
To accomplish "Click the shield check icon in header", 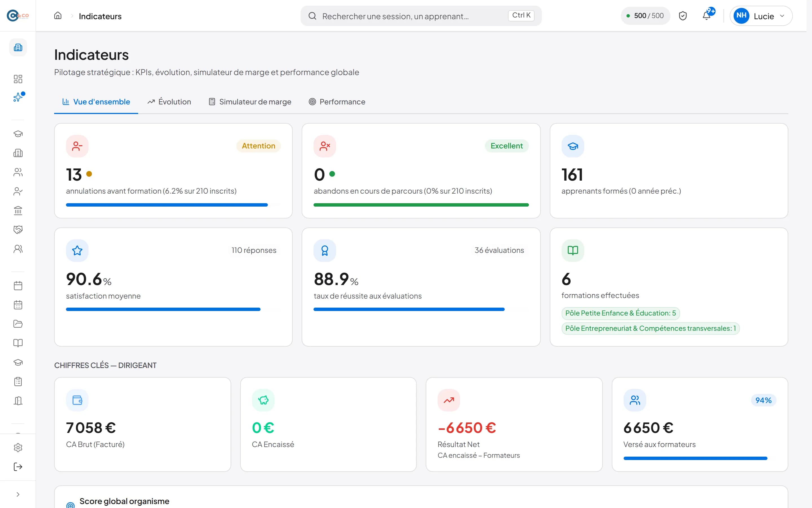I will pyautogui.click(x=683, y=16).
